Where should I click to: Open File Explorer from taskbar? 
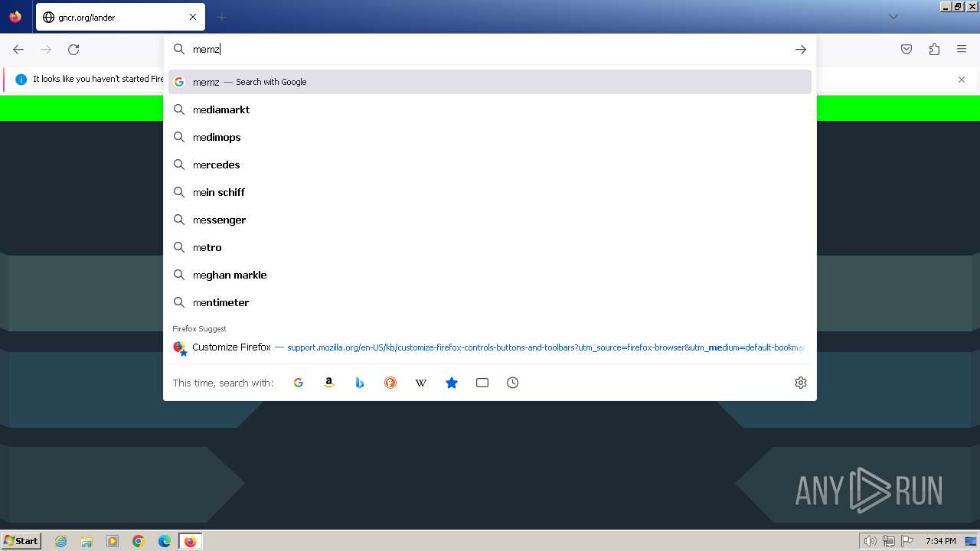coord(87,541)
